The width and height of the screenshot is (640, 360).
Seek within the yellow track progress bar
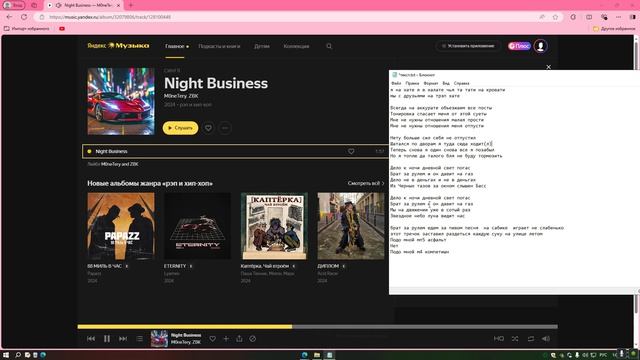318,327
